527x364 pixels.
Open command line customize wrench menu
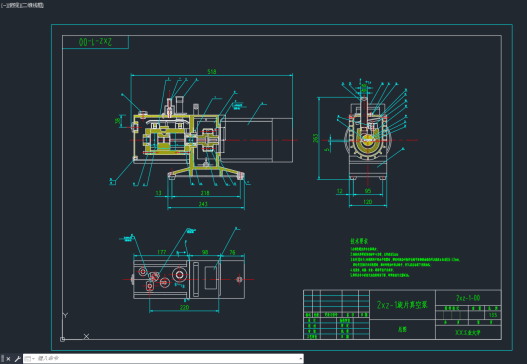coord(17,359)
